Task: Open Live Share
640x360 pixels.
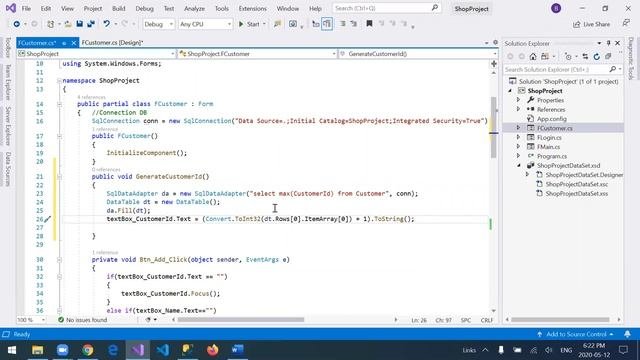Action: point(591,24)
